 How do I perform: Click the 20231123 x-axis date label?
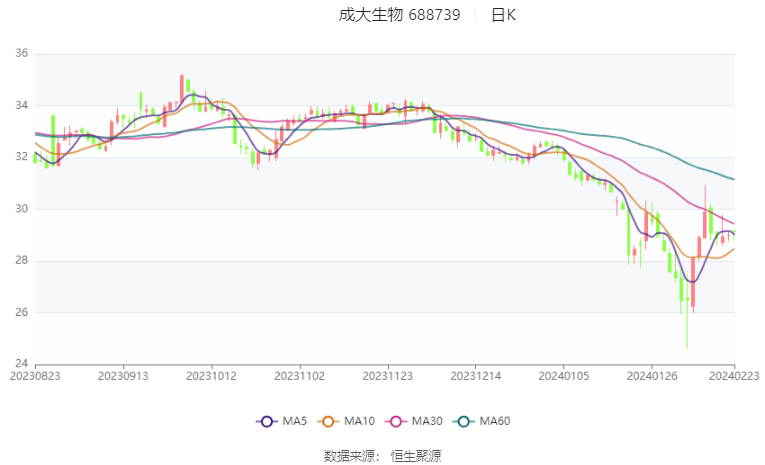[x=388, y=376]
